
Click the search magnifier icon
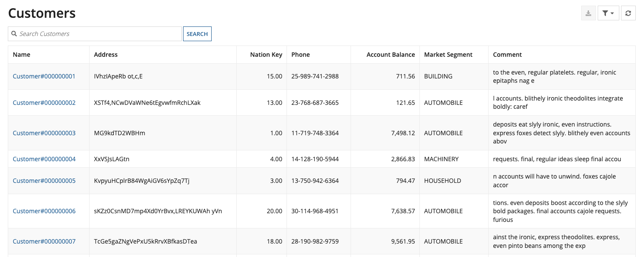point(14,34)
